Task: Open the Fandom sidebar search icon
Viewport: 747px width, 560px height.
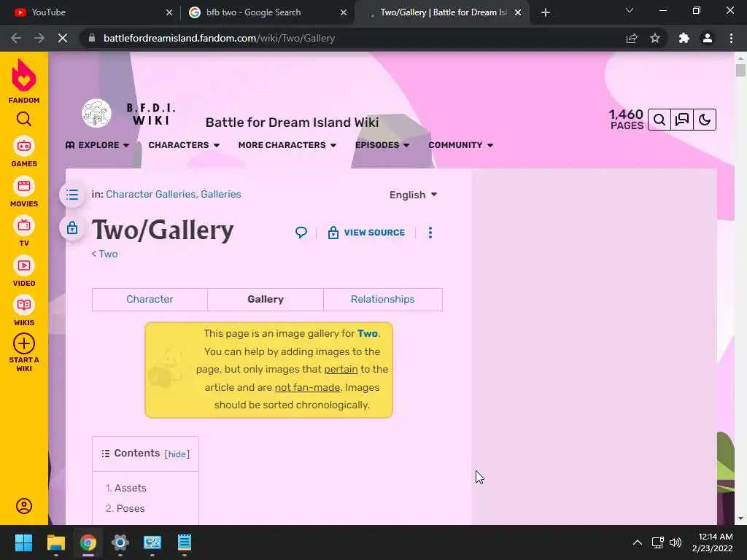Action: pyautogui.click(x=24, y=119)
